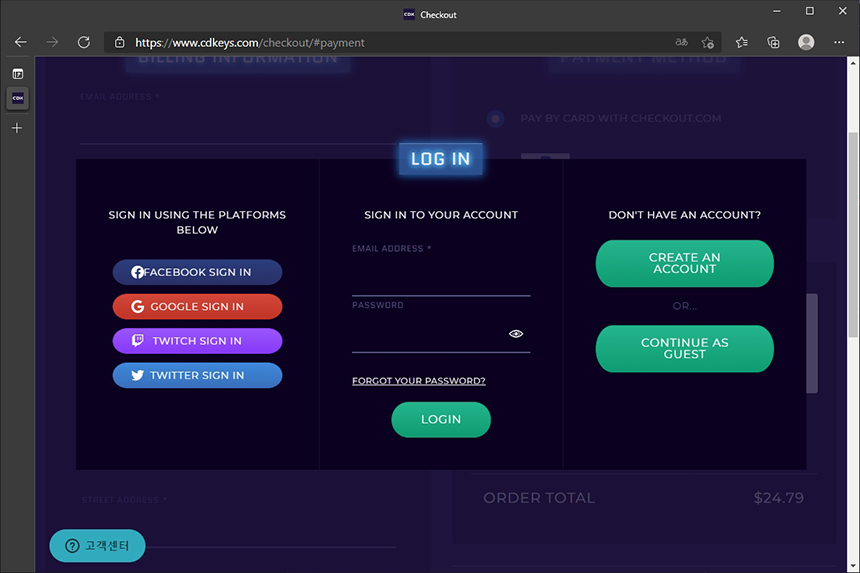Click the $24.79 total amount
860x573 pixels.
pyautogui.click(x=778, y=498)
